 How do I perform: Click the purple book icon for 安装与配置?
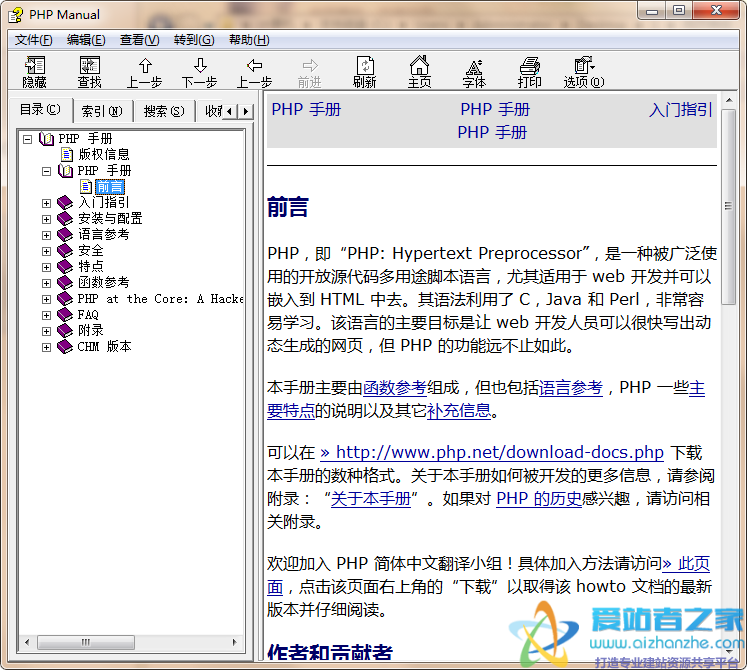click(65, 219)
